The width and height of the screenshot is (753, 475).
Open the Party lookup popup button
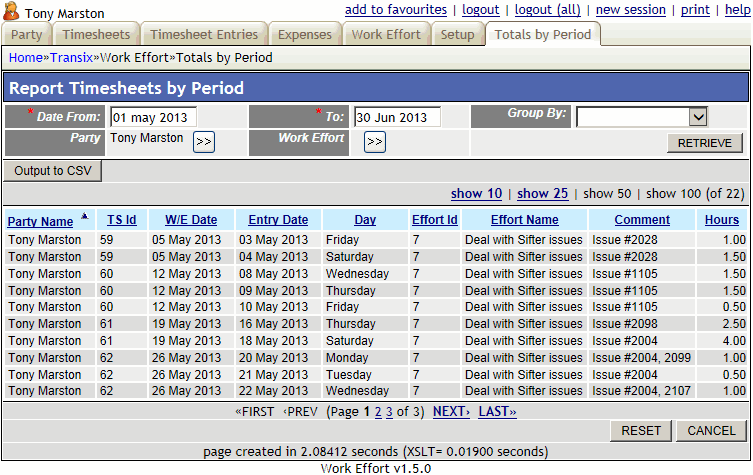(203, 142)
